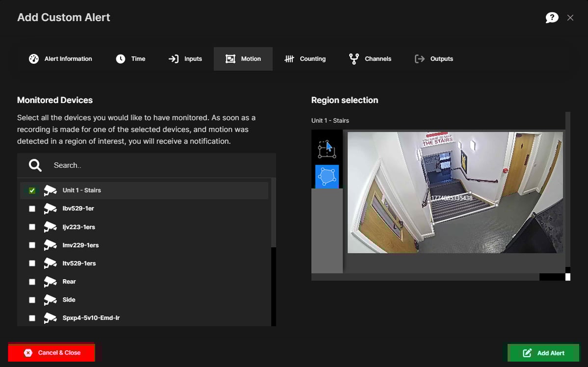Click the Spxp4-5v10-Emd-Ir device name

click(91, 318)
